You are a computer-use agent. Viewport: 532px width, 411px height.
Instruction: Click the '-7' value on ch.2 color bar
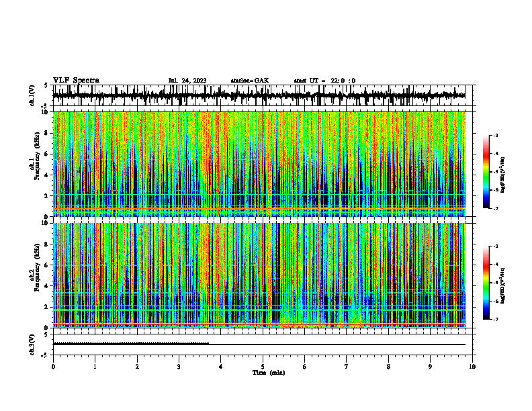495,319
